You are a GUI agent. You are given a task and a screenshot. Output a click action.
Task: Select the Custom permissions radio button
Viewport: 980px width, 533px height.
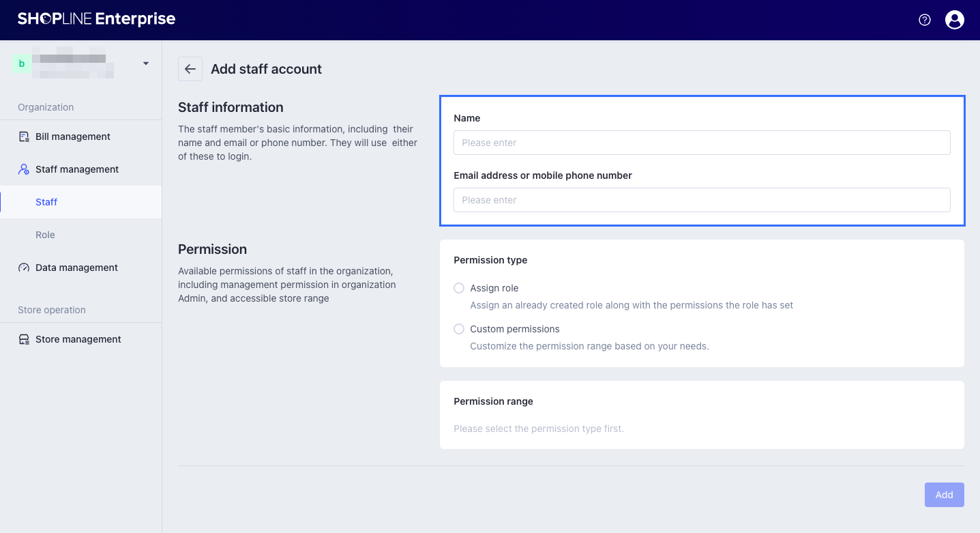tap(459, 329)
